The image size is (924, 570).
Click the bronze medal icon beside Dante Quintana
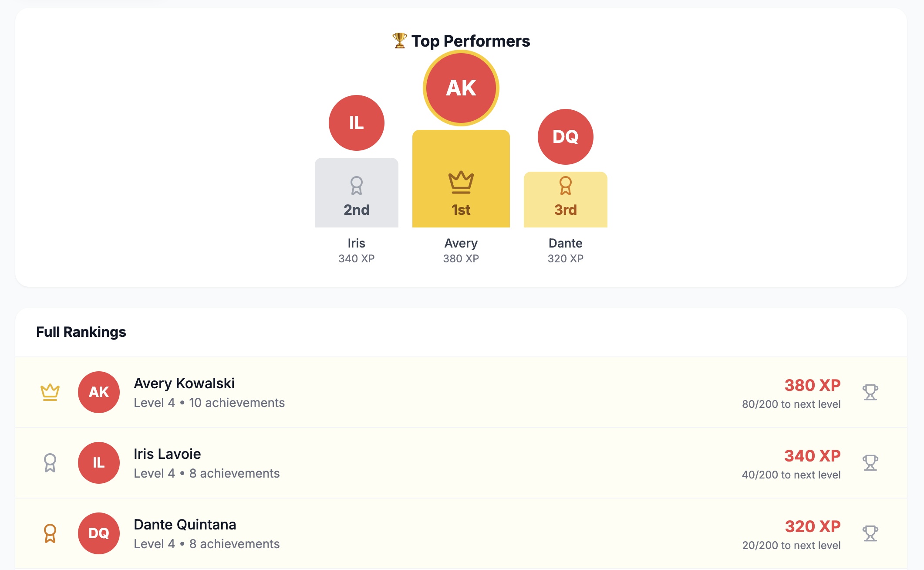point(50,533)
